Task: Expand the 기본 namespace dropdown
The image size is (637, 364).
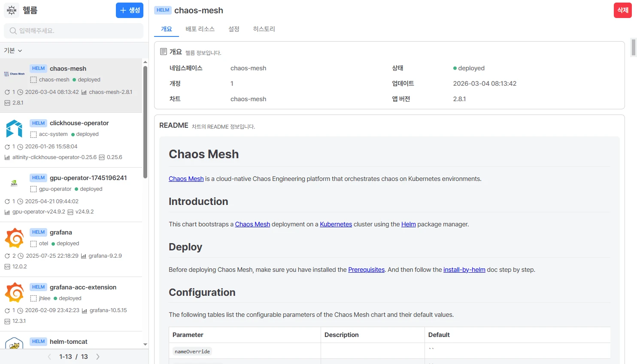Action: coord(13,51)
